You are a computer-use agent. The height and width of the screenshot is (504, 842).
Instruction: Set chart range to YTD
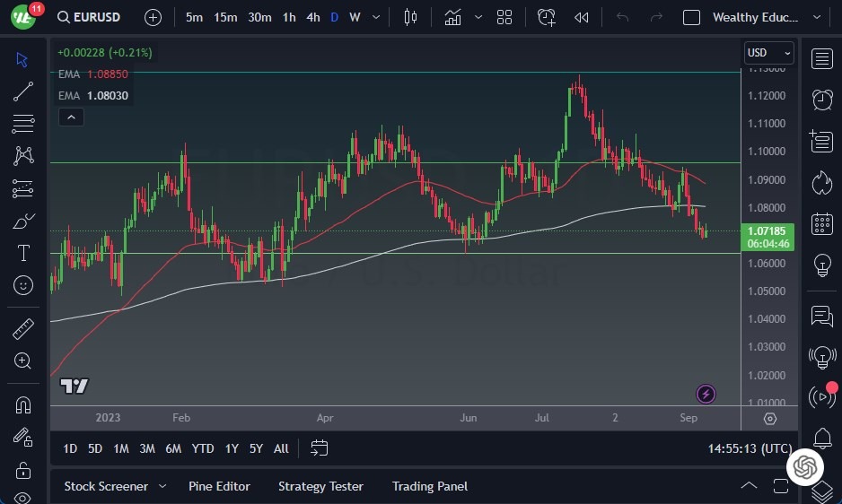click(x=203, y=448)
